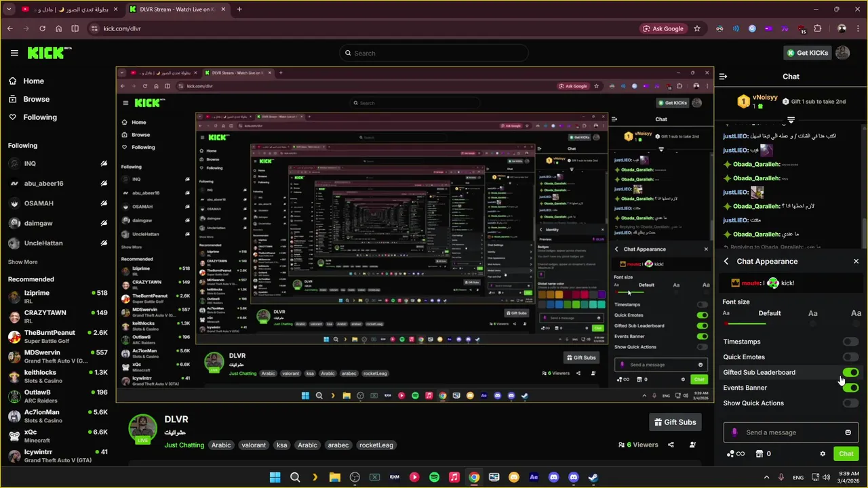Expand followed channels with Show More
Screen dimensions: 868x488
(23, 262)
